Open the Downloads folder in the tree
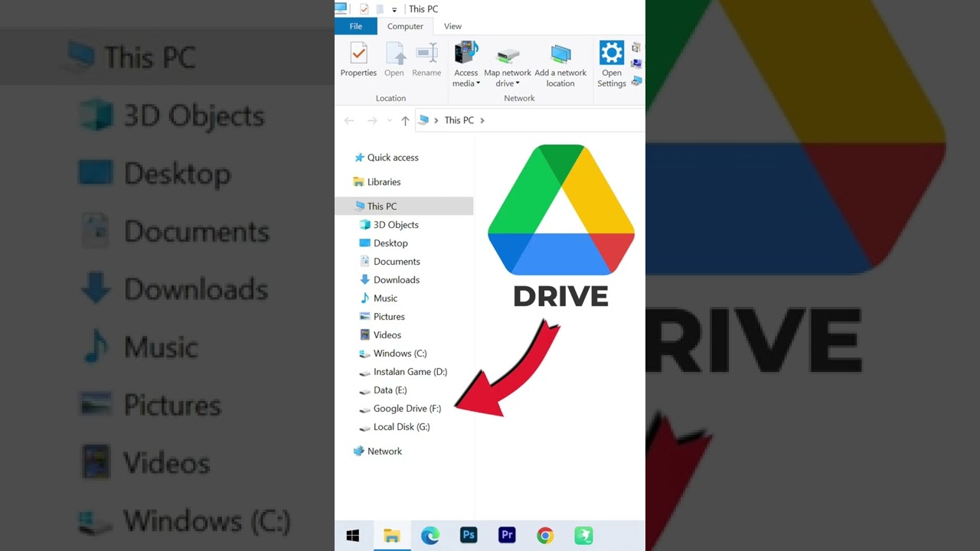 pyautogui.click(x=390, y=280)
